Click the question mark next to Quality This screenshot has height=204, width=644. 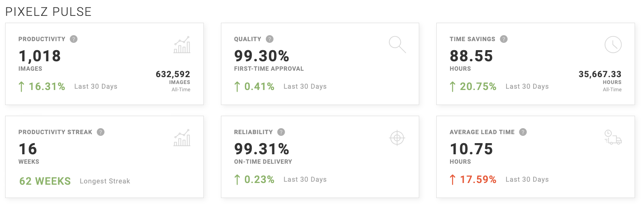[269, 39]
